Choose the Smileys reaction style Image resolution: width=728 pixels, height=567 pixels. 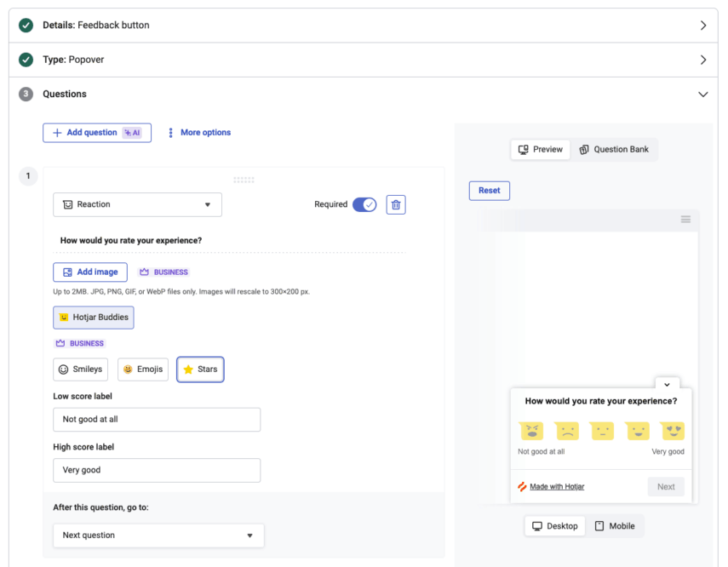pyautogui.click(x=81, y=369)
